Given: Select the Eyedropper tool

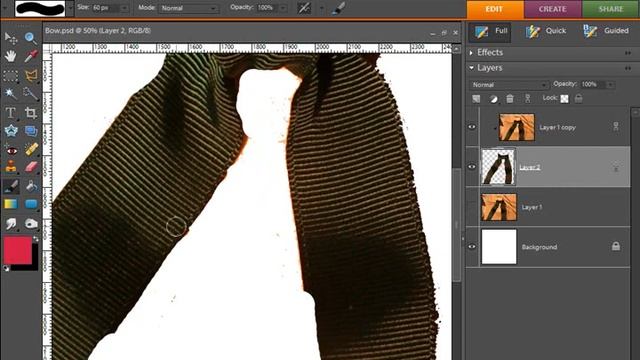Looking at the screenshot, I should [31, 56].
